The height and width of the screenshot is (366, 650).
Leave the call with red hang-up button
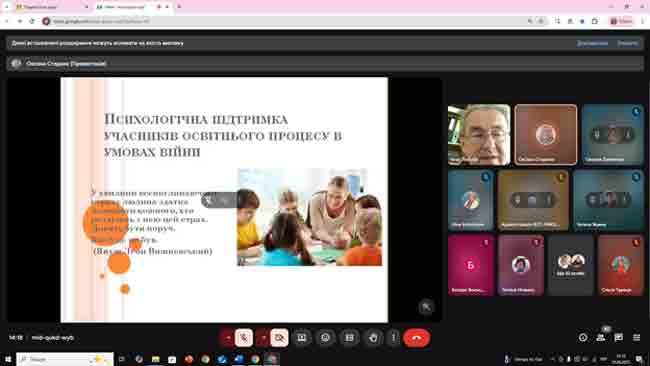(x=417, y=338)
